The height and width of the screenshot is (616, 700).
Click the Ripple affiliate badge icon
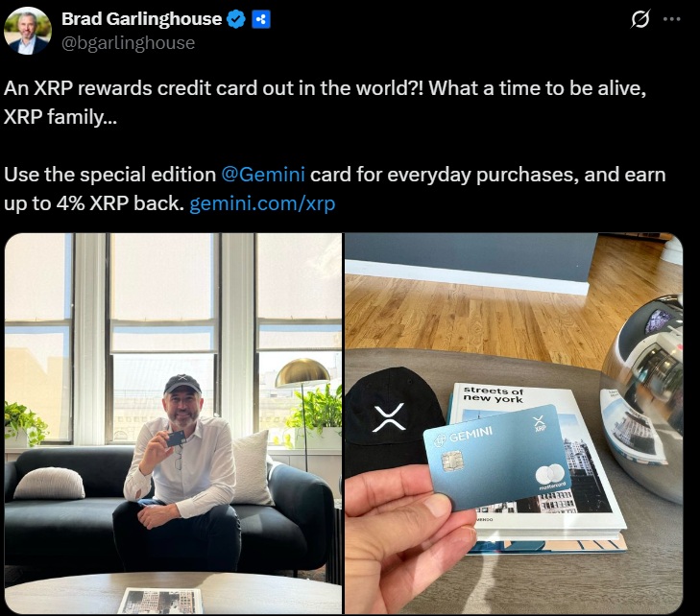pyautogui.click(x=261, y=19)
